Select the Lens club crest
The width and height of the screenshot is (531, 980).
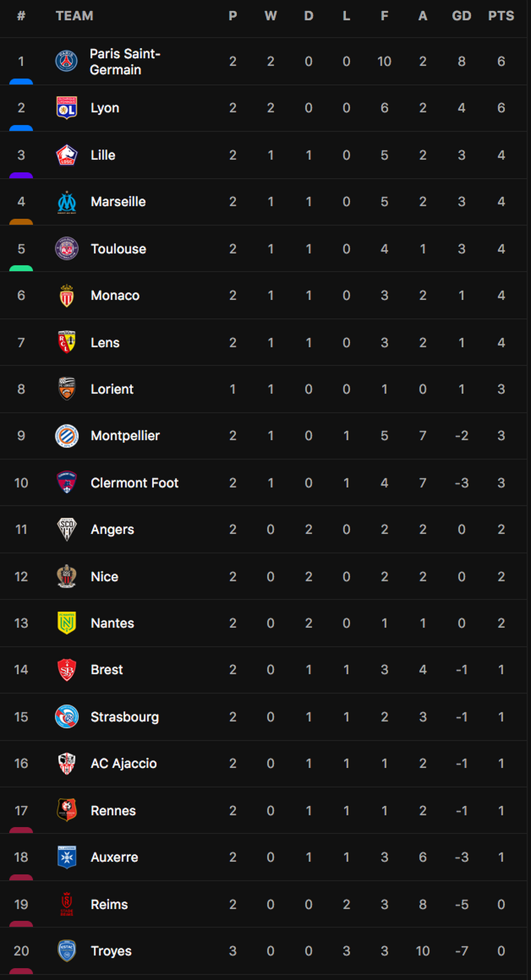[x=67, y=342]
